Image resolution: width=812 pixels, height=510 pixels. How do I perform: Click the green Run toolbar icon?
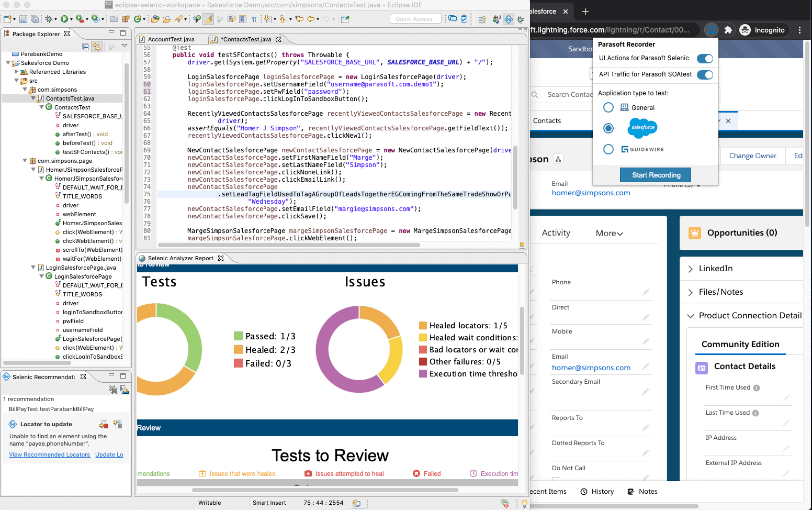tap(64, 19)
